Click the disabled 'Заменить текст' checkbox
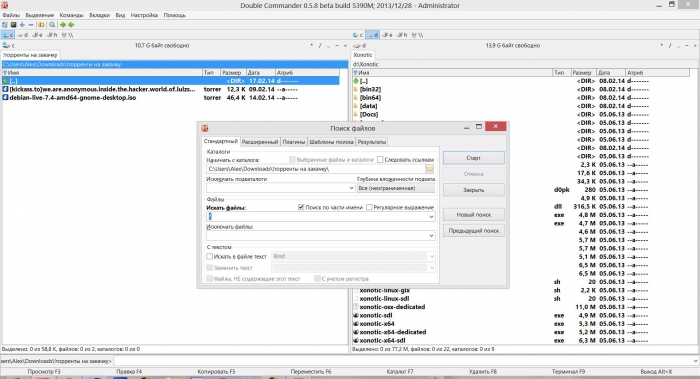The height and width of the screenshot is (379, 700). point(209,268)
